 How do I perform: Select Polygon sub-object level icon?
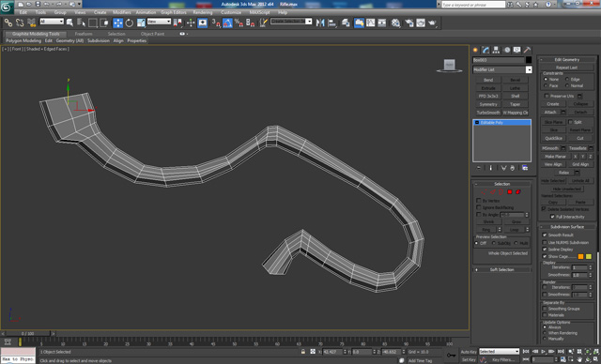(x=510, y=191)
